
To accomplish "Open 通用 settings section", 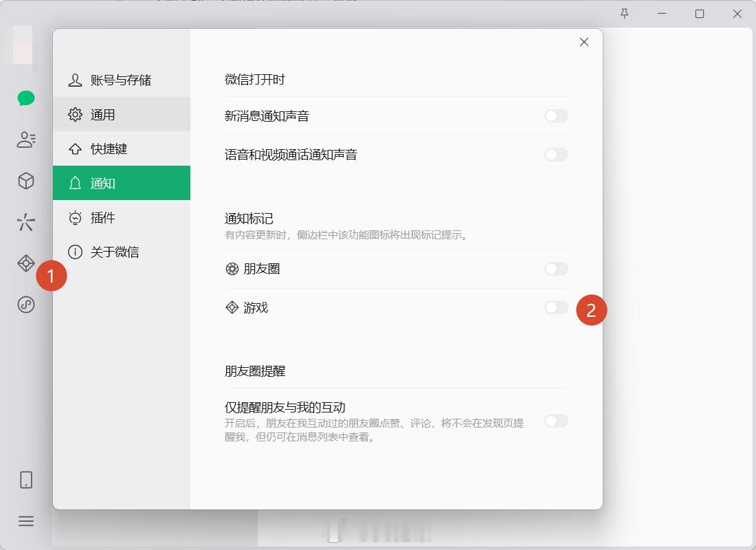I will (122, 114).
